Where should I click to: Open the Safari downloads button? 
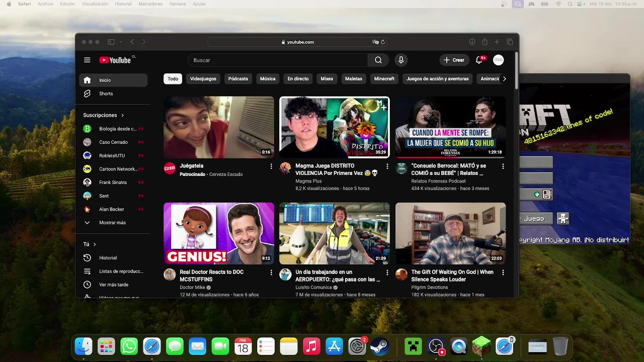point(472,42)
